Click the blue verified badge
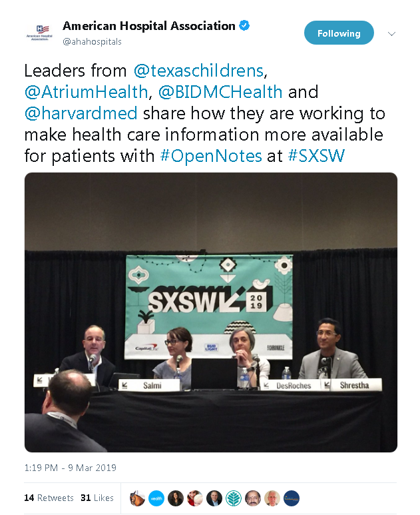420x515 pixels. click(x=244, y=25)
